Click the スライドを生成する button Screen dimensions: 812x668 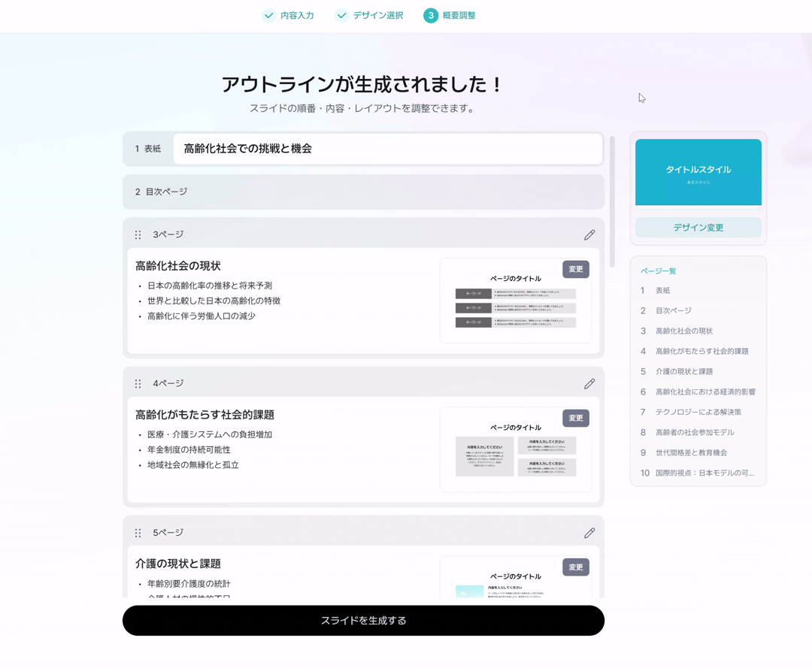click(x=363, y=621)
